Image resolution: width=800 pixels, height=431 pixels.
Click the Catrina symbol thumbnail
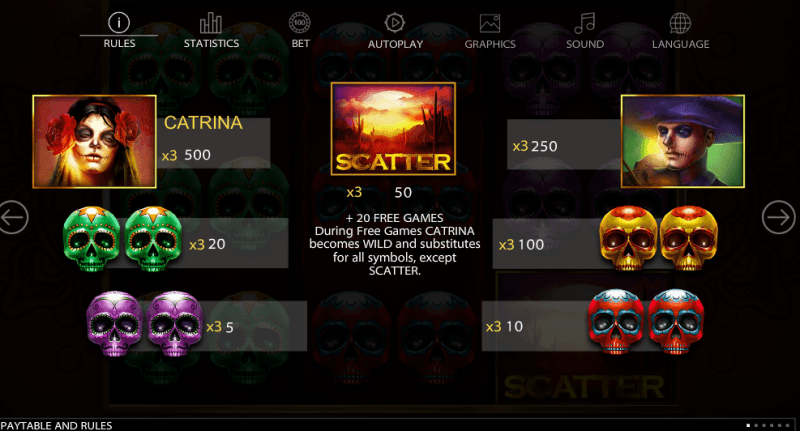click(94, 141)
